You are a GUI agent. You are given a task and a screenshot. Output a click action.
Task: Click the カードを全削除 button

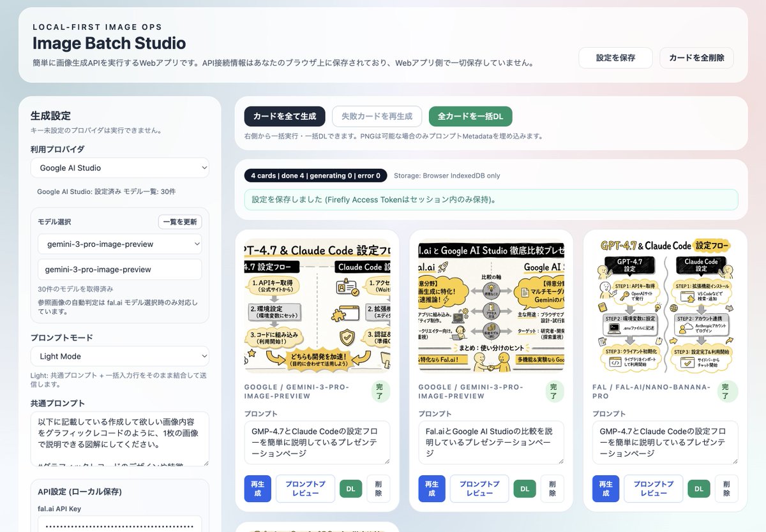tap(696, 57)
